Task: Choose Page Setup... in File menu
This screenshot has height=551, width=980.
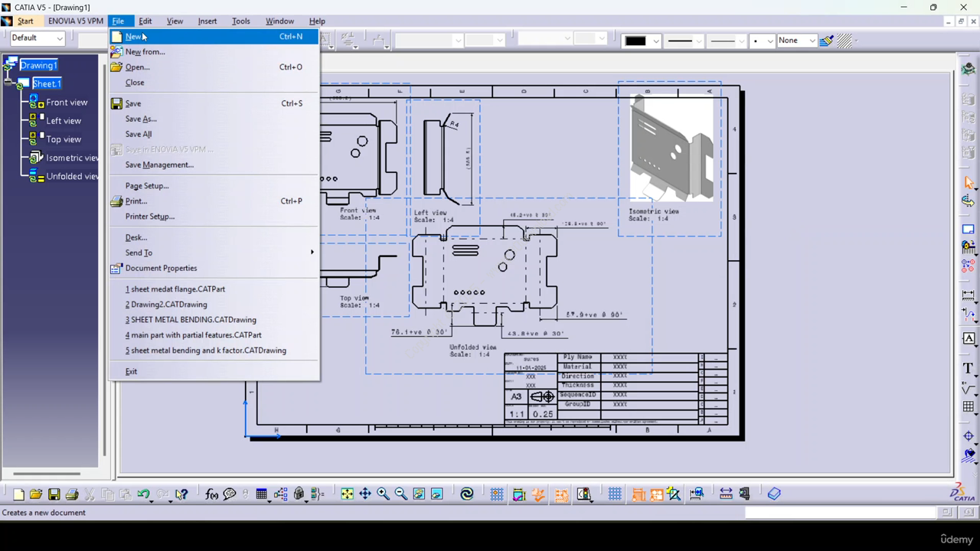Action: pyautogui.click(x=214, y=186)
